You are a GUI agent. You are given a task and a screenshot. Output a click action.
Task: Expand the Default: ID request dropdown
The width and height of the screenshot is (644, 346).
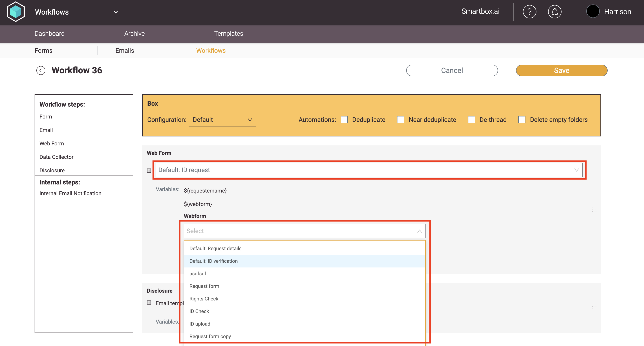[x=369, y=170]
